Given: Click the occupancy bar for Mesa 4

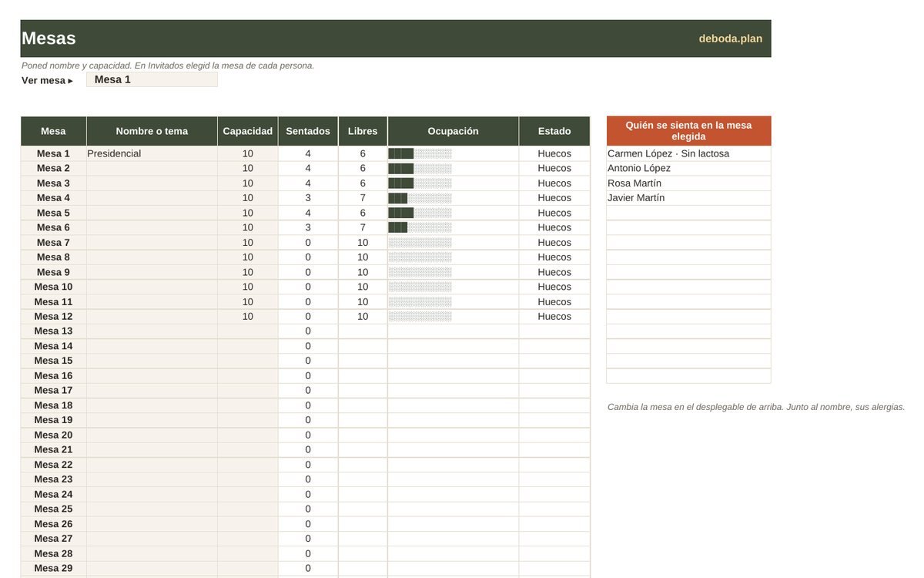Looking at the screenshot, I should point(420,198).
